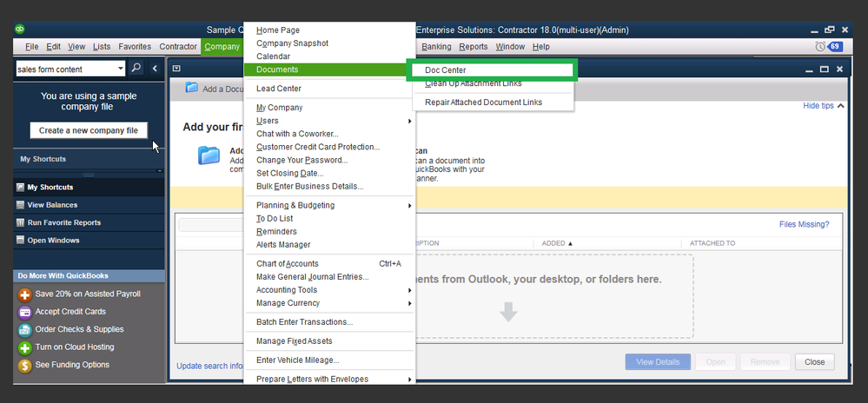Screen dimensions: 868x403
Task: Click the Add a Document folder icon
Action: coord(191,88)
